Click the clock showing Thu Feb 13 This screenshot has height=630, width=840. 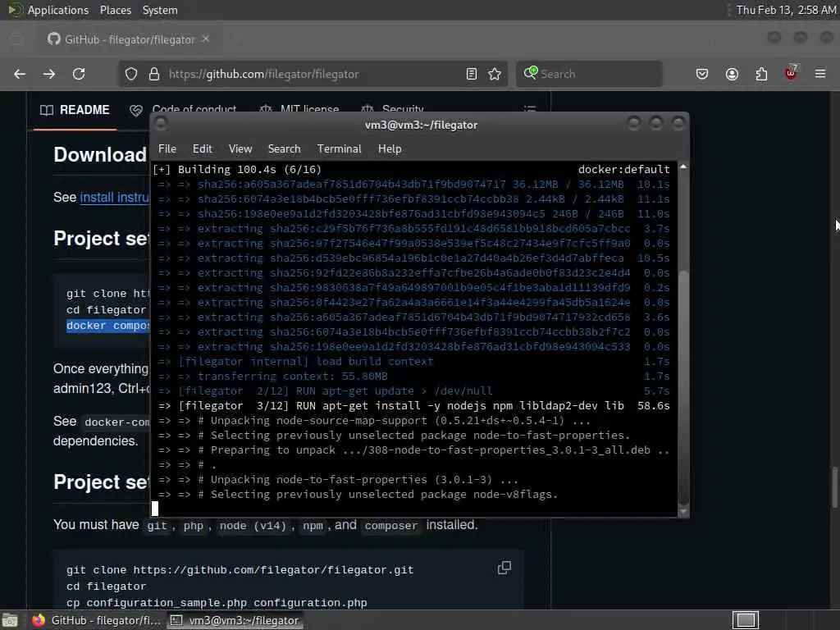[x=786, y=10]
